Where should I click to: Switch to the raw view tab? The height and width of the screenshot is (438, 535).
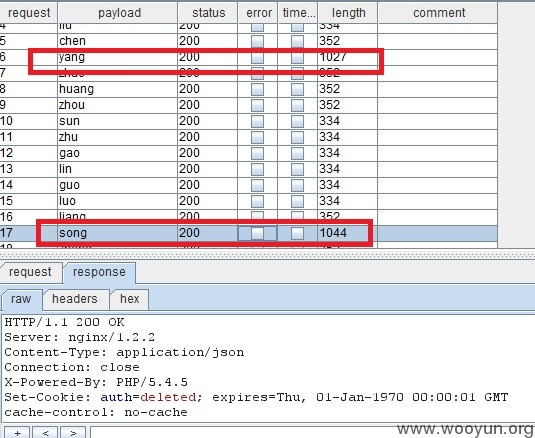[x=21, y=299]
